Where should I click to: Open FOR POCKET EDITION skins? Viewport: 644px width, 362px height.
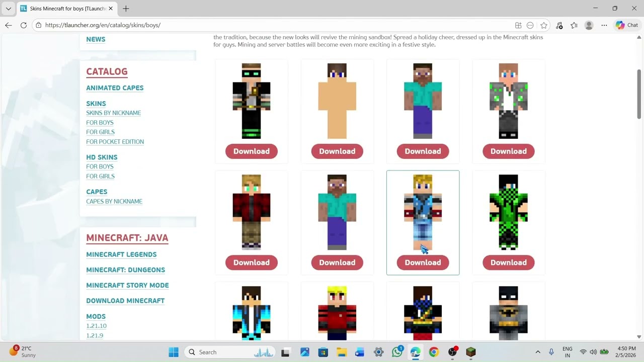tap(115, 142)
